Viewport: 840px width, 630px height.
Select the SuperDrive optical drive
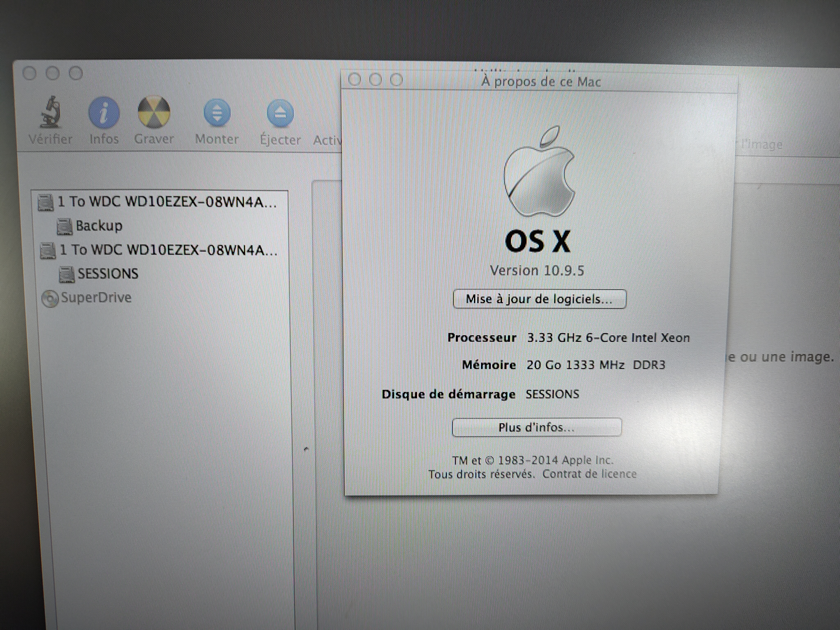click(96, 298)
